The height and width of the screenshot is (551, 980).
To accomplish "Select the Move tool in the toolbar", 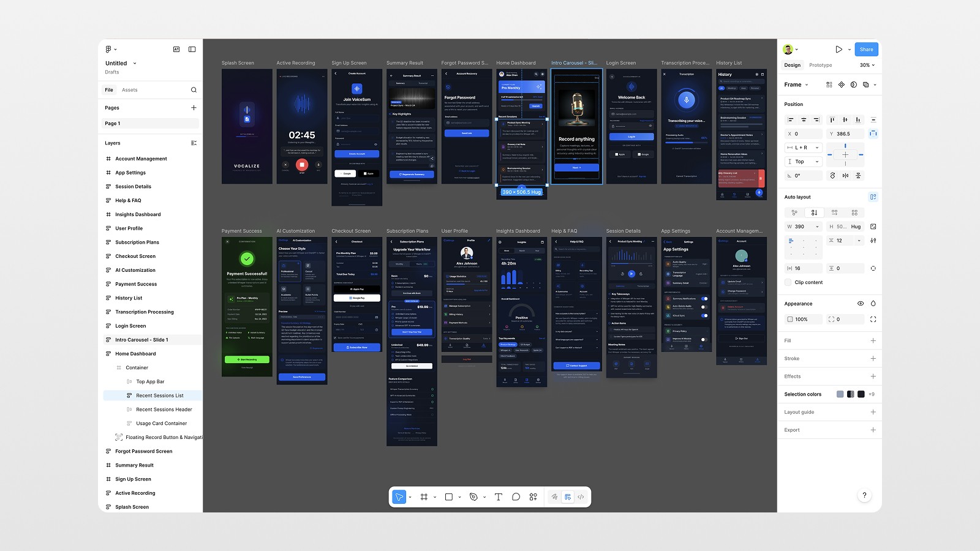I will 399,497.
